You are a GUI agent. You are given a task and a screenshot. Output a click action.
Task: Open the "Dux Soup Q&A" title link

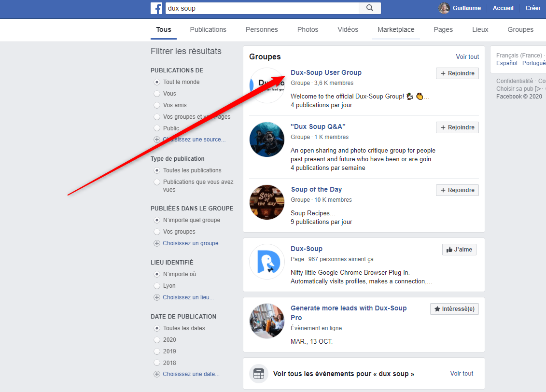318,126
